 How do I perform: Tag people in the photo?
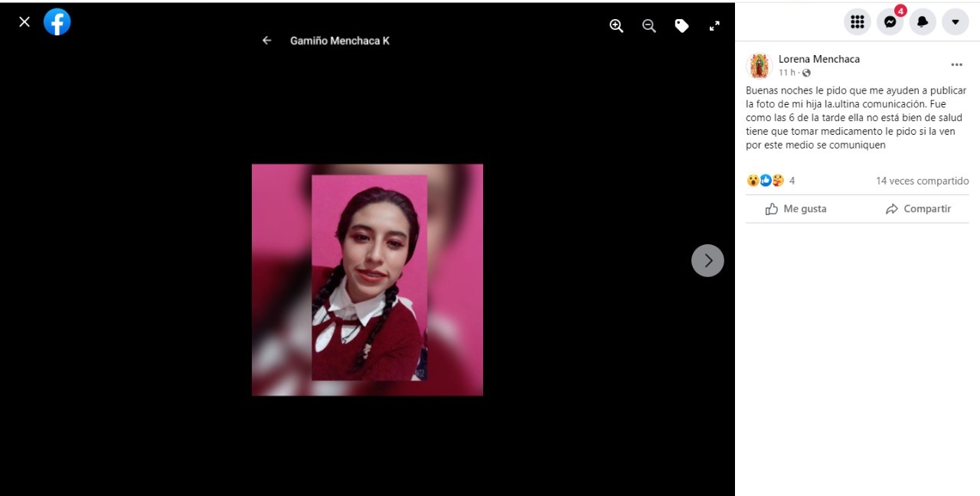(x=681, y=26)
